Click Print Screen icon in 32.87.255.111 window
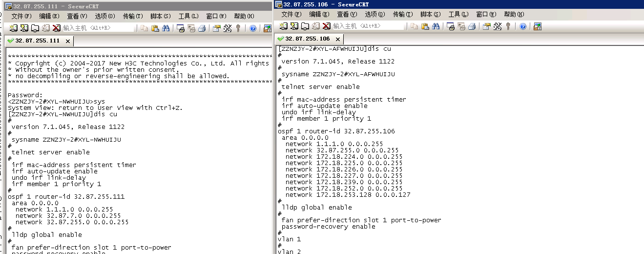 coord(181,28)
